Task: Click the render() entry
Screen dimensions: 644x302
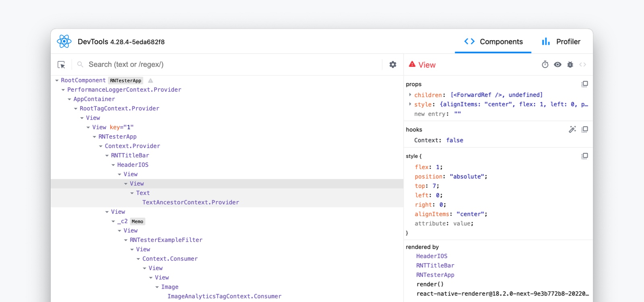Action: pyautogui.click(x=430, y=284)
